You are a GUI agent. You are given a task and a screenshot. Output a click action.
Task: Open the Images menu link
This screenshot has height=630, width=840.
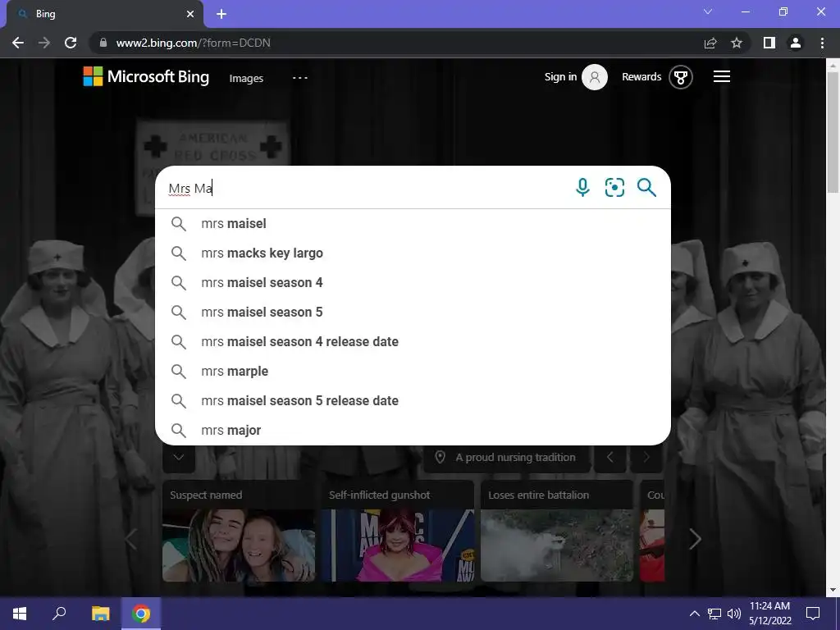246,78
